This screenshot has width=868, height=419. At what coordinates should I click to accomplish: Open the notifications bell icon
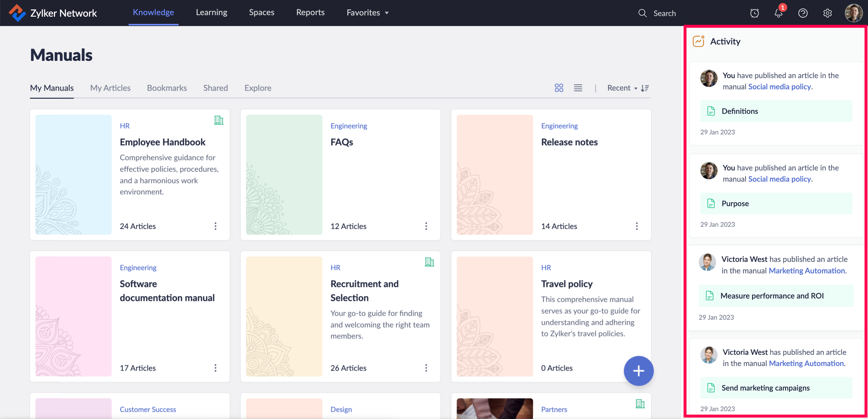pyautogui.click(x=778, y=13)
